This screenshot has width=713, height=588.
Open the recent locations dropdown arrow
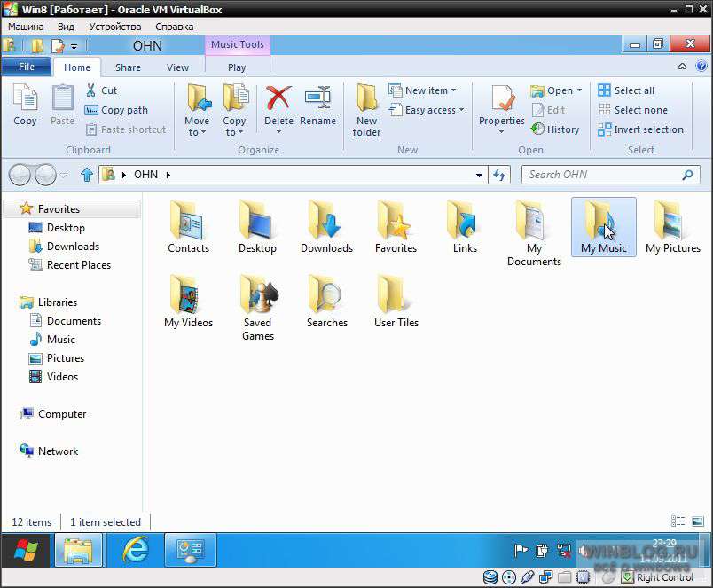click(x=64, y=175)
